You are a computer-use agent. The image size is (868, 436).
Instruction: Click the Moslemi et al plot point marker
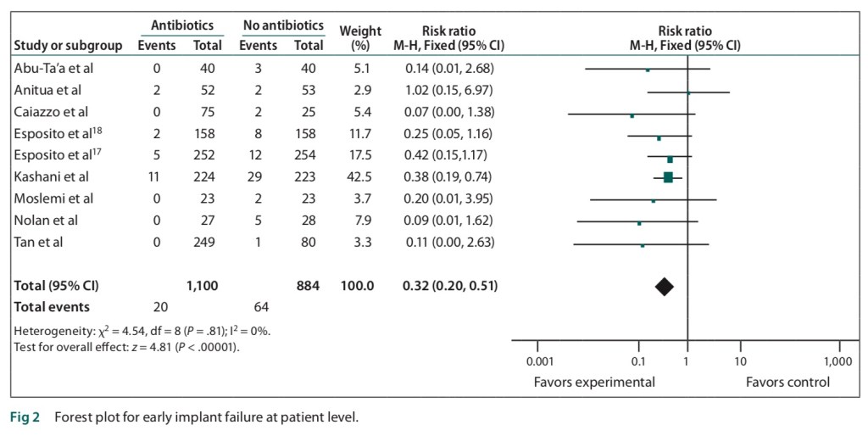[x=653, y=201]
